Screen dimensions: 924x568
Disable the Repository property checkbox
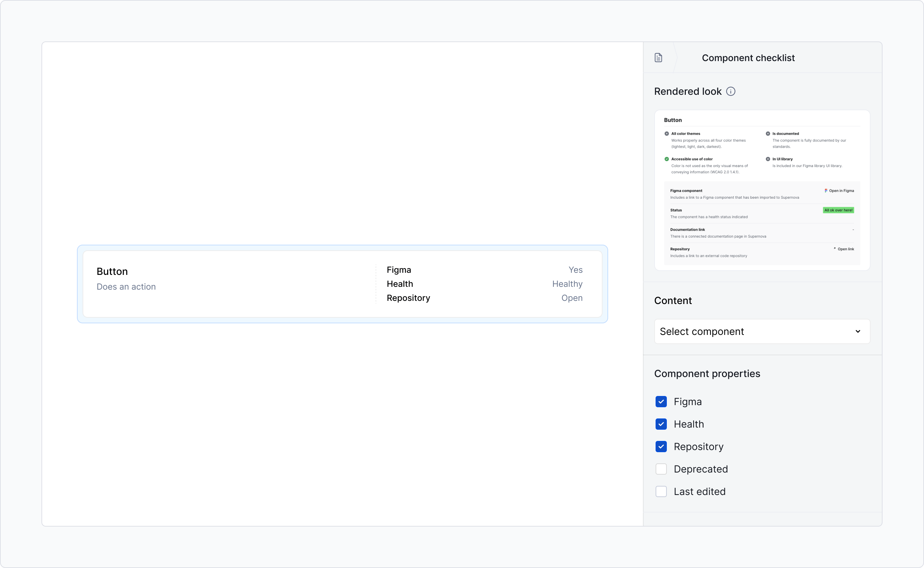click(661, 446)
